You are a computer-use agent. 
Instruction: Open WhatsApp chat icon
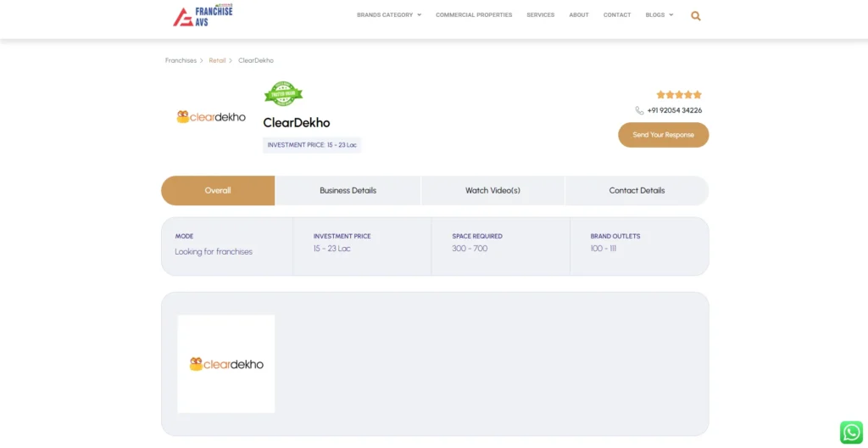[x=851, y=433]
